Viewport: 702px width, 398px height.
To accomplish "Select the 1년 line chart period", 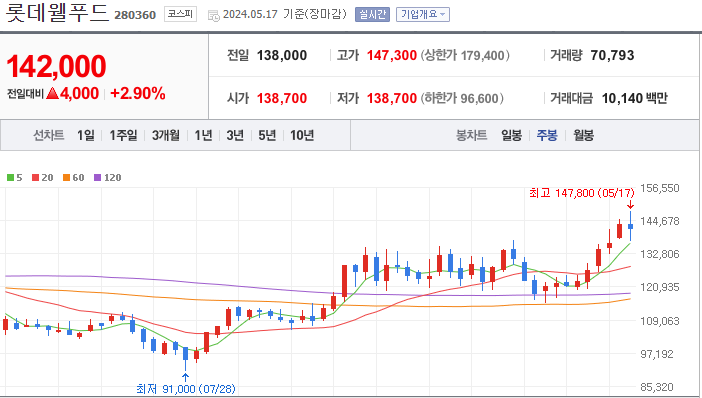I will [203, 135].
